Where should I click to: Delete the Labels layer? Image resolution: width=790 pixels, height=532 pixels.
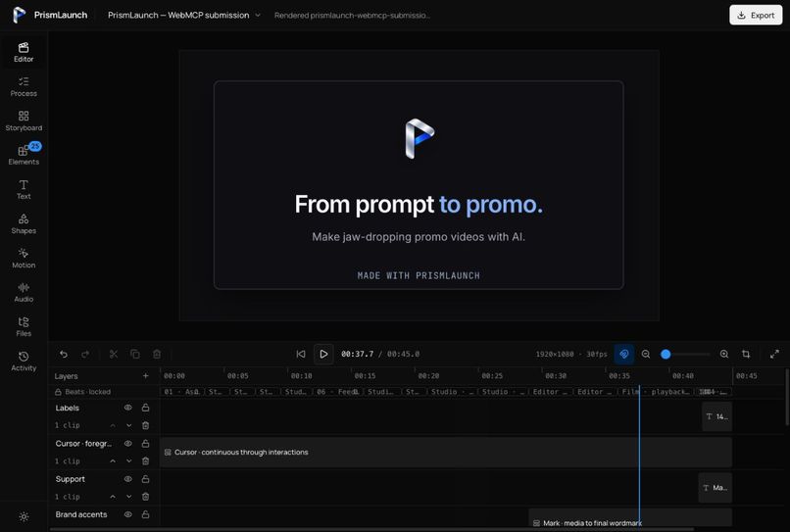point(146,425)
